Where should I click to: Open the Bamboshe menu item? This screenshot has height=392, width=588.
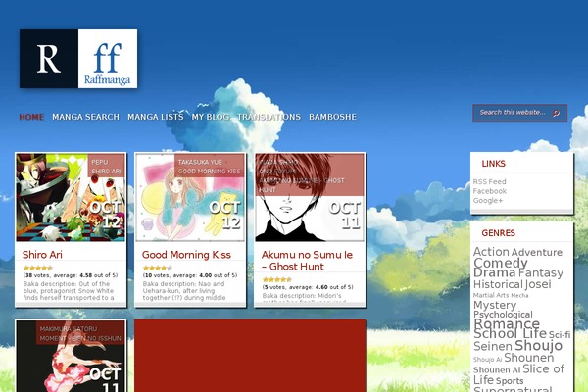tap(332, 117)
